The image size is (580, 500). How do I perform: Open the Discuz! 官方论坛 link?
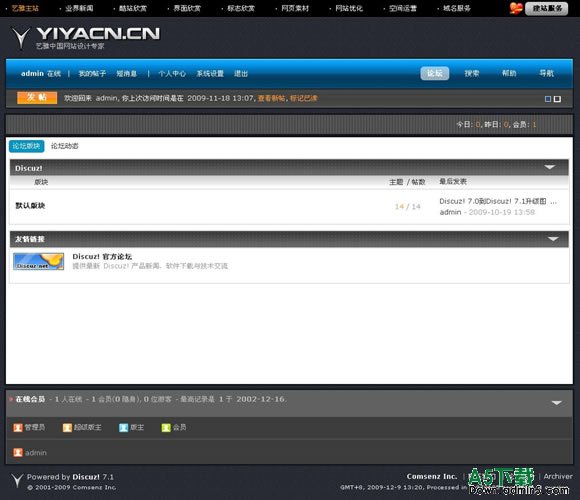[102, 256]
